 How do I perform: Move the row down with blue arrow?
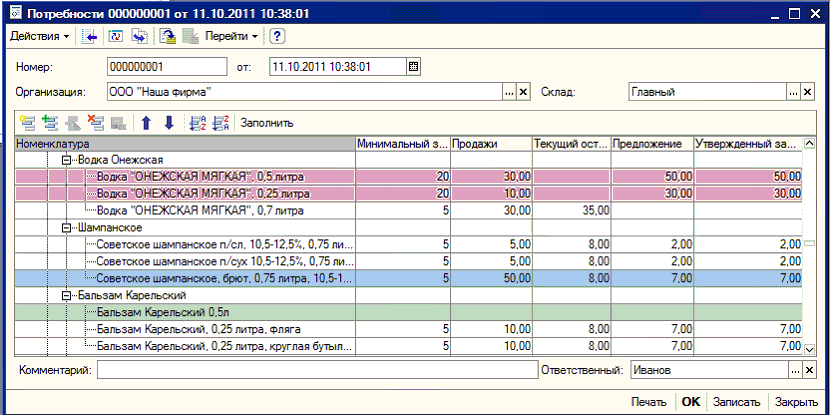[x=169, y=123]
